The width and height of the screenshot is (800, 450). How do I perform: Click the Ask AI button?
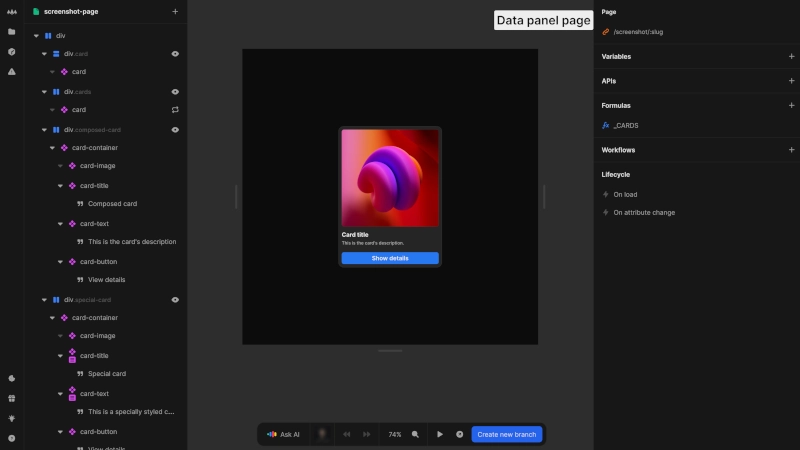pos(284,434)
